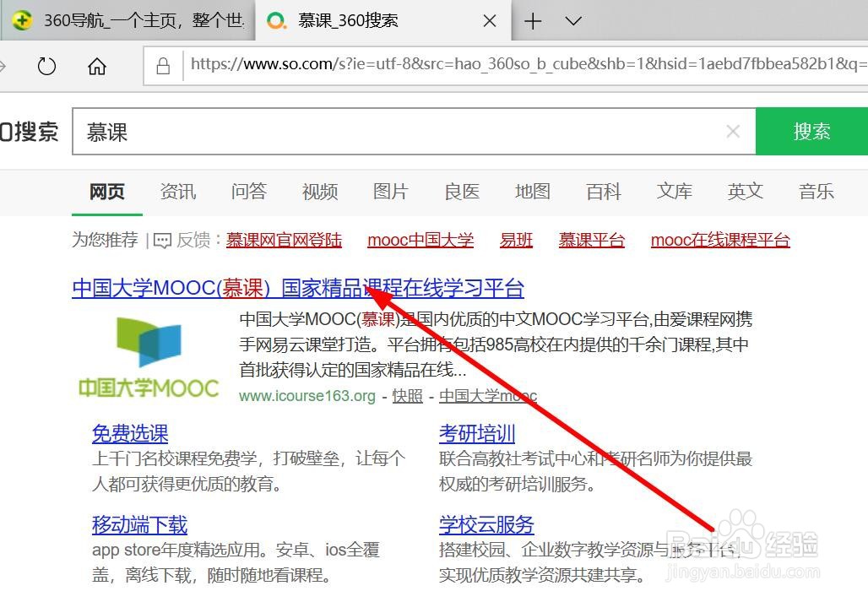Open the 地图 search category

click(533, 192)
